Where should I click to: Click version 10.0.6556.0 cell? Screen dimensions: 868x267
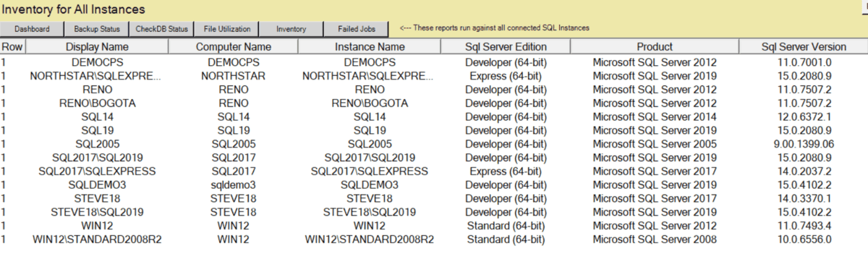coord(804,240)
